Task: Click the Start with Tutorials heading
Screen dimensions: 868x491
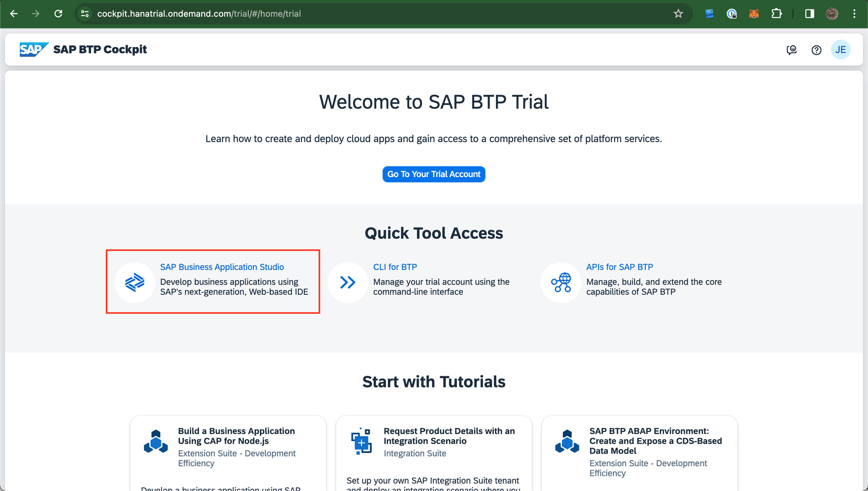Action: 434,381
